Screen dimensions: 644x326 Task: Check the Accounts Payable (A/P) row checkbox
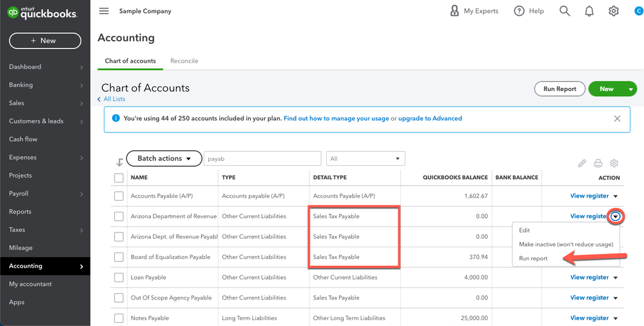tap(119, 196)
